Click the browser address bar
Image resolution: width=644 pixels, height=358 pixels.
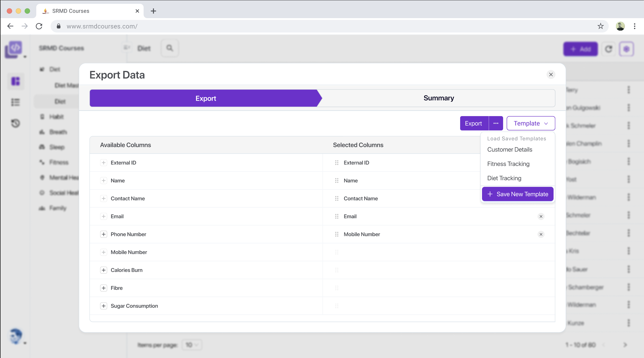pos(300,26)
